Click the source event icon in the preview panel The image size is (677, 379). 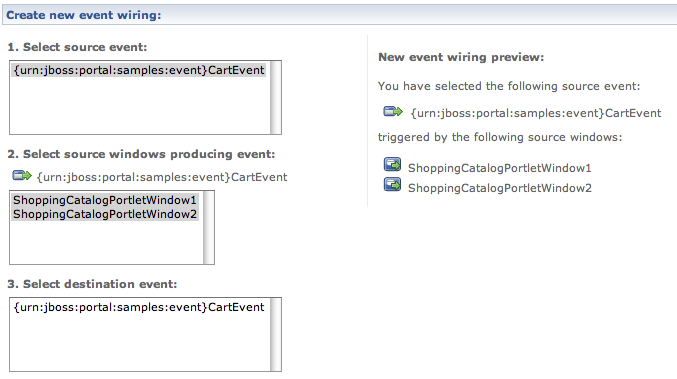[393, 112]
